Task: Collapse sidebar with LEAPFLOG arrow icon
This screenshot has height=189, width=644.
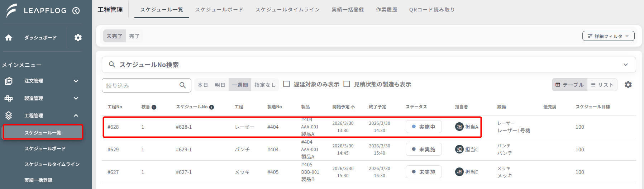Action: [x=76, y=11]
